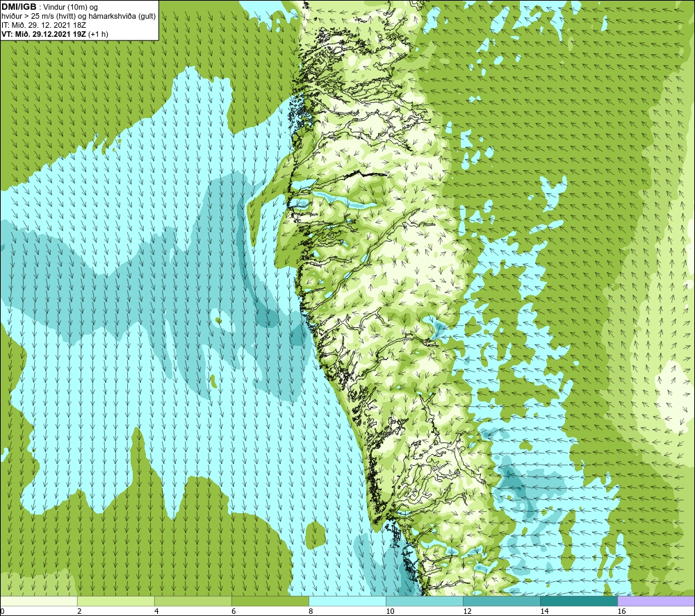The image size is (695, 616).
Task: Click the 2–4 m/s light green legend swatch
Action: [115, 601]
